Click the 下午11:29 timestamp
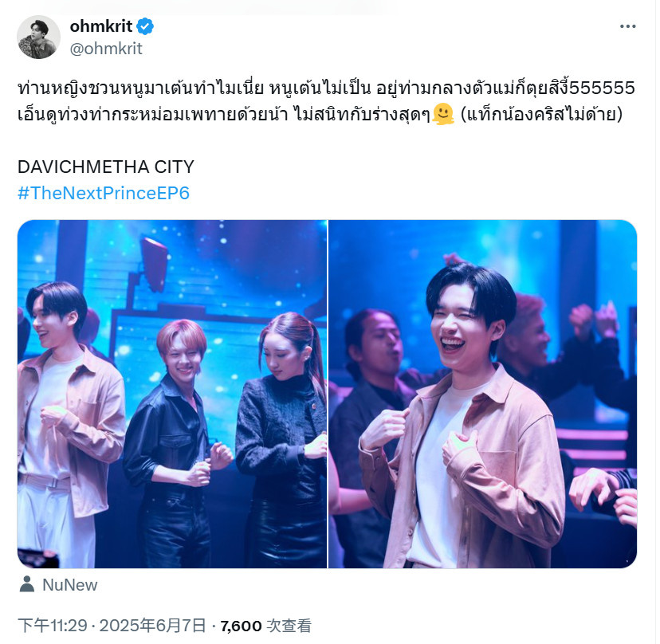Image resolution: width=660 pixels, height=644 pixels. [x=53, y=626]
